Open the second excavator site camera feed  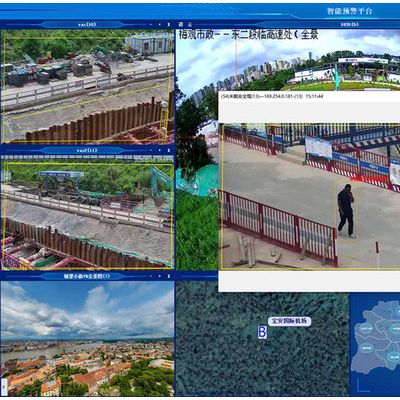[x=87, y=213]
